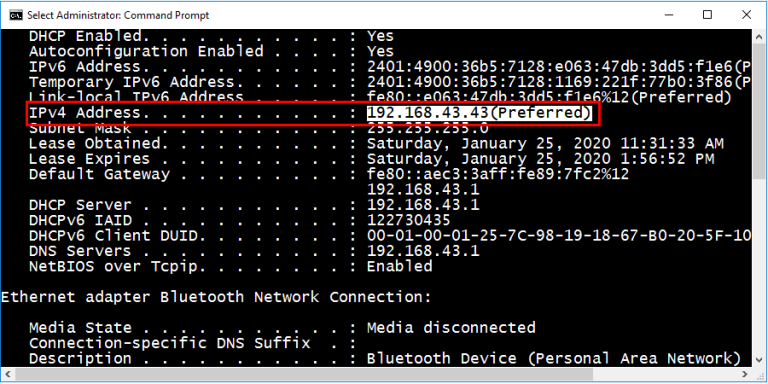
Task: Click the Temporary IPv6 Address value
Action: click(x=559, y=82)
